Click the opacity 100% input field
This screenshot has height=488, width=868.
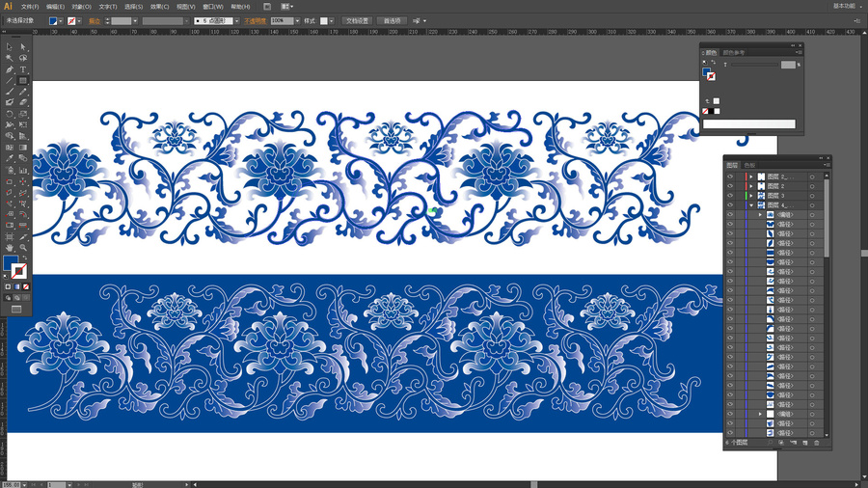point(283,21)
